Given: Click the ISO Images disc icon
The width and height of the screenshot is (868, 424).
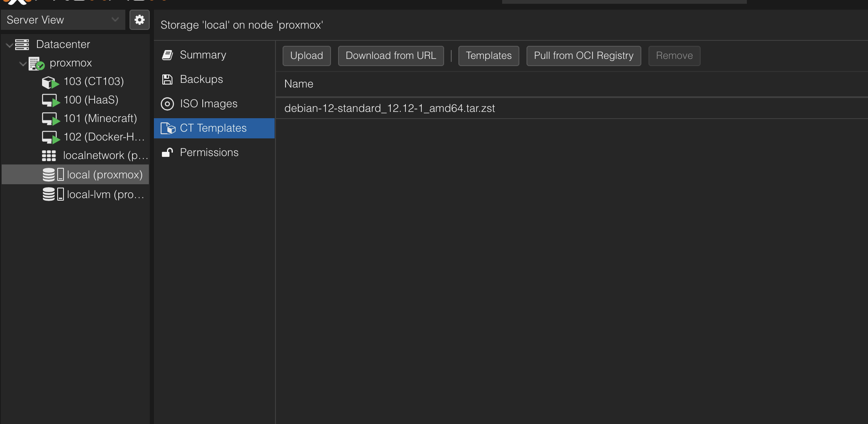Looking at the screenshot, I should [167, 104].
